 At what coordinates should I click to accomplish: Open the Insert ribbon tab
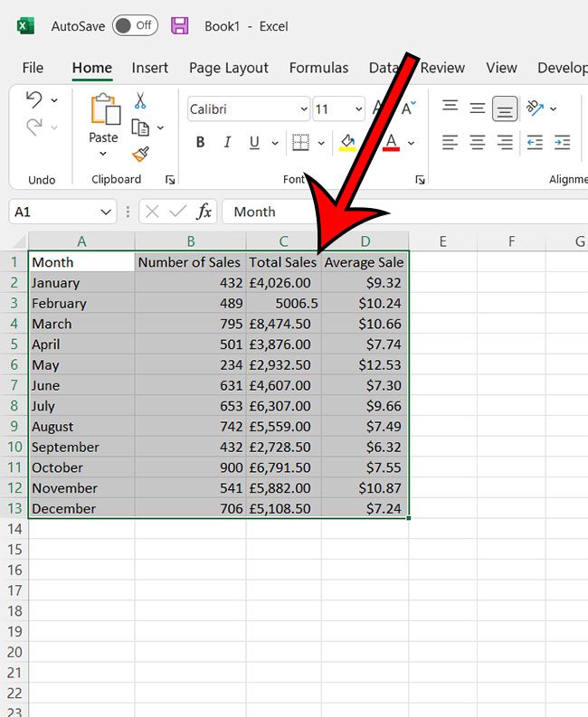pos(150,68)
